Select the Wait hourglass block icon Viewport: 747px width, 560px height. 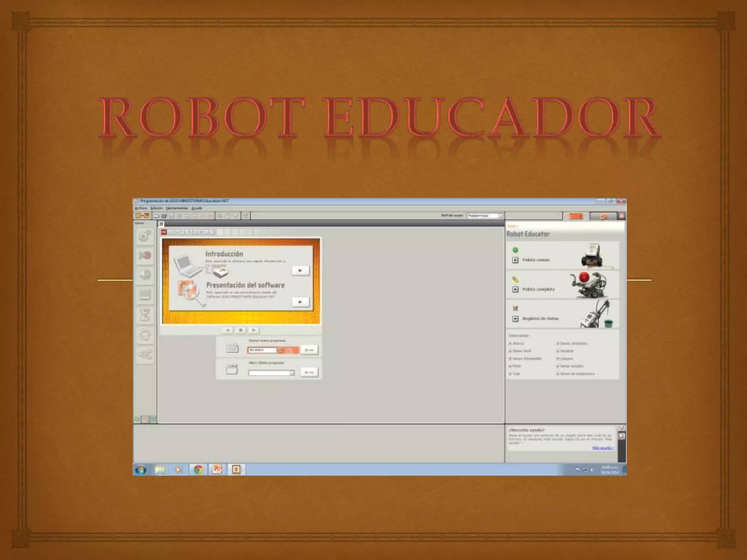point(145,314)
